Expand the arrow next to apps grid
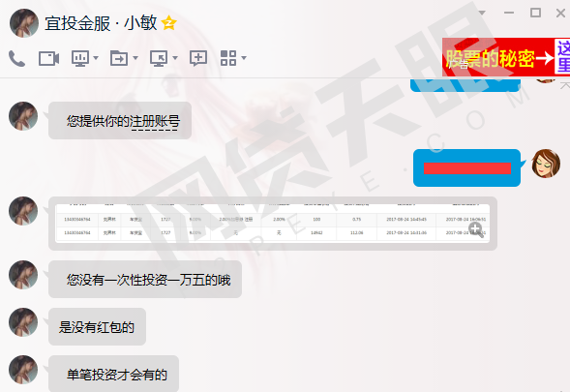This screenshot has width=570, height=392. click(x=244, y=58)
